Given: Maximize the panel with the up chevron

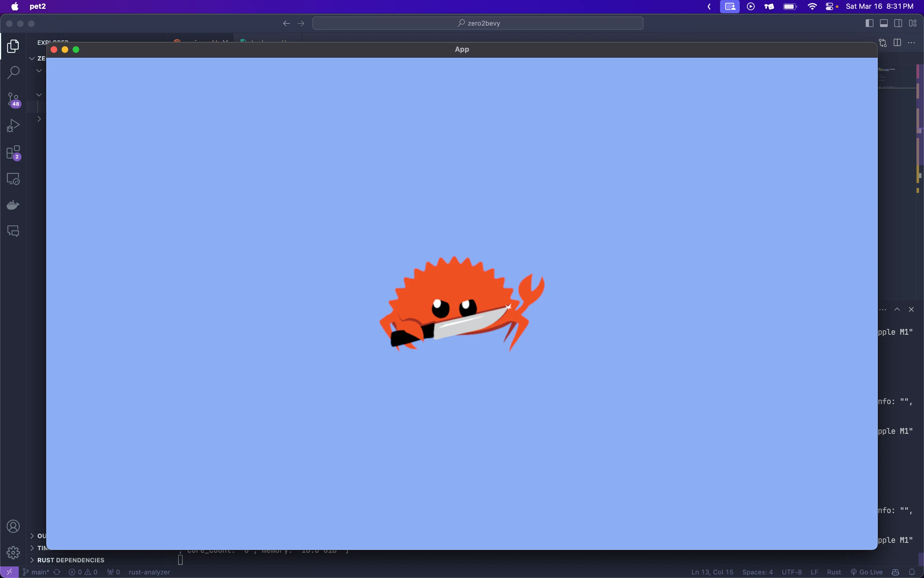Looking at the screenshot, I should (x=897, y=309).
